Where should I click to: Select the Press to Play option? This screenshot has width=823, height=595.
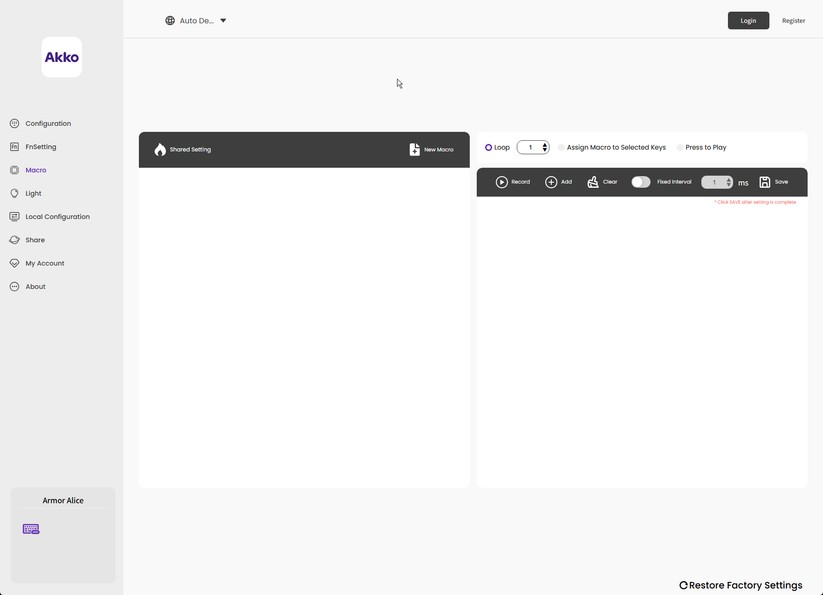680,147
